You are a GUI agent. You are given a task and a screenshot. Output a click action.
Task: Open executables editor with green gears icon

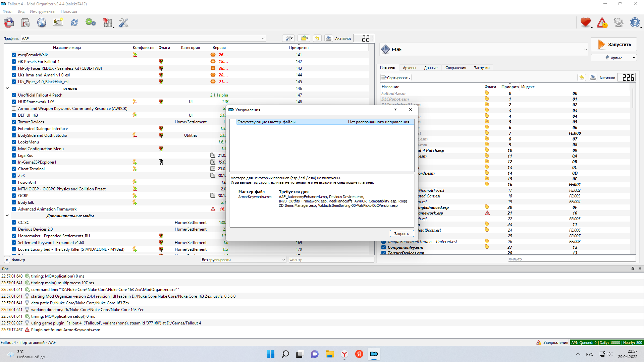click(x=91, y=23)
